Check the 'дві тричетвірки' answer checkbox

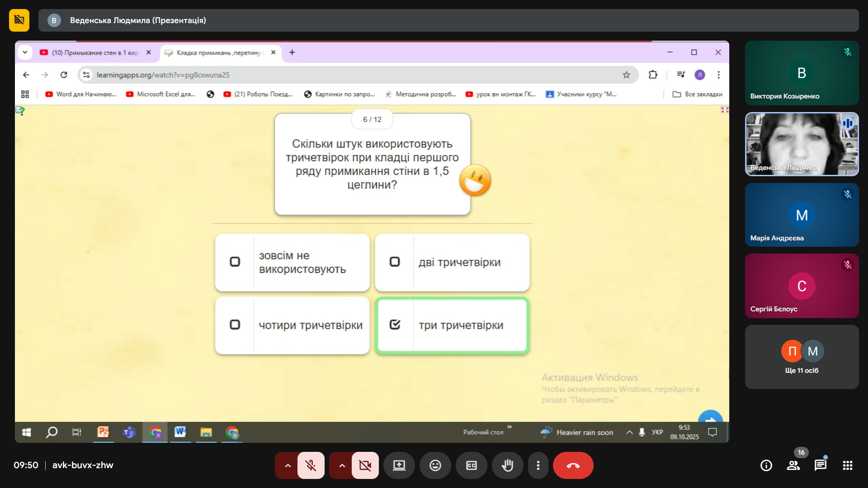click(395, 262)
